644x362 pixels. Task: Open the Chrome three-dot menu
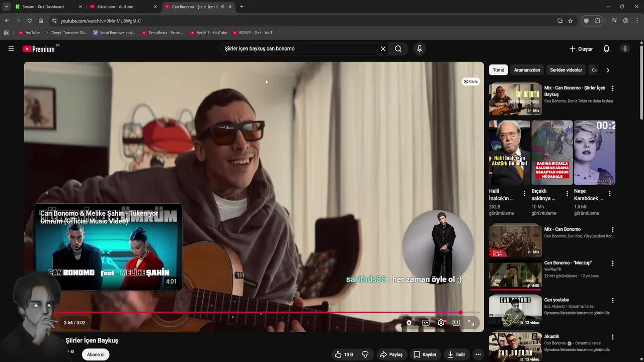[637, 21]
